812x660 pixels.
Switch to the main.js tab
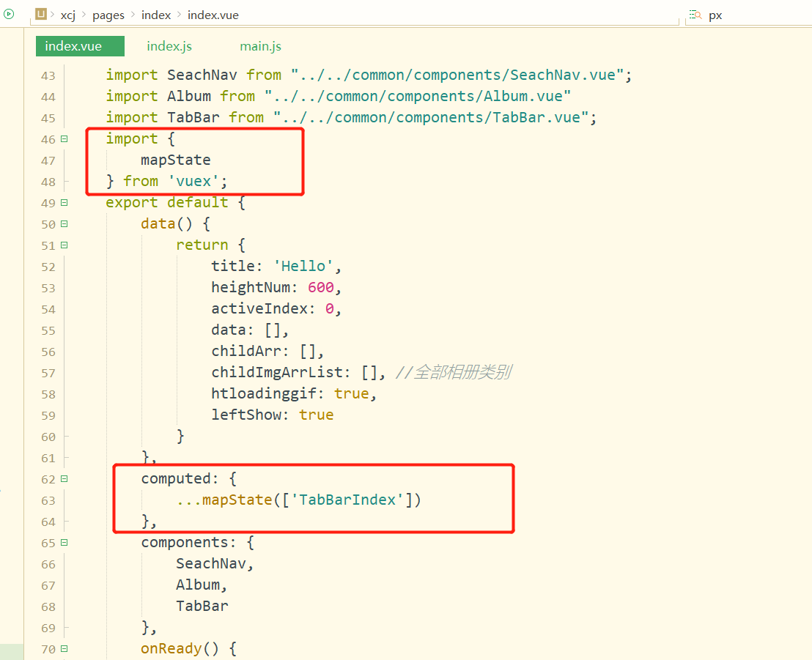pos(260,46)
